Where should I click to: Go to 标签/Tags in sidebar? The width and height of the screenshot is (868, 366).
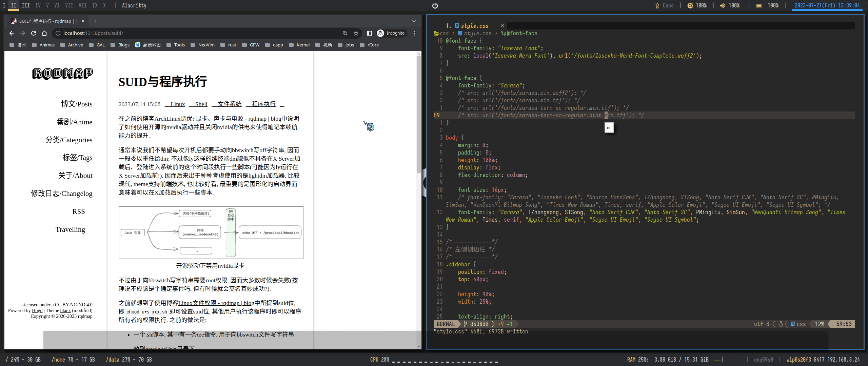coord(78,157)
